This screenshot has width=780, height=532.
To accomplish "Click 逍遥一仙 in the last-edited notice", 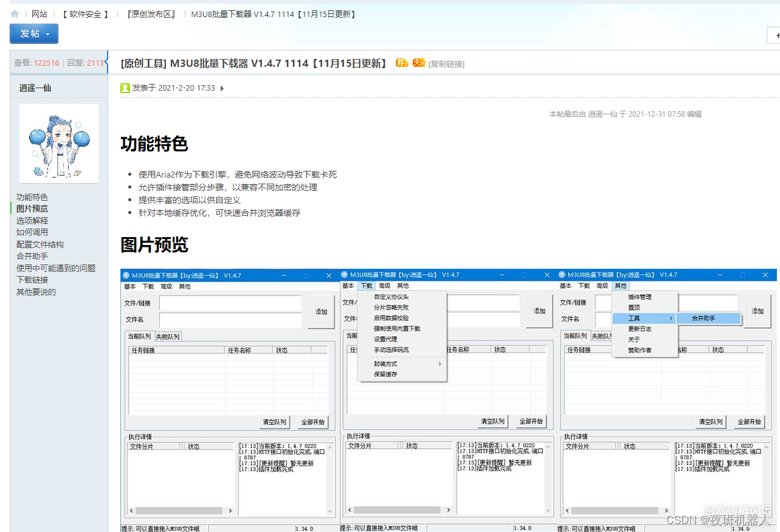I will [602, 114].
